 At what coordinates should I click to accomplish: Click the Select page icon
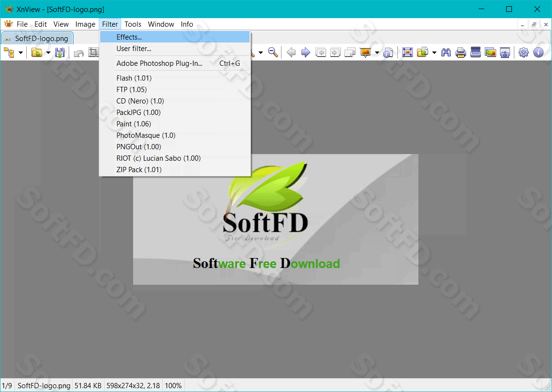350,52
